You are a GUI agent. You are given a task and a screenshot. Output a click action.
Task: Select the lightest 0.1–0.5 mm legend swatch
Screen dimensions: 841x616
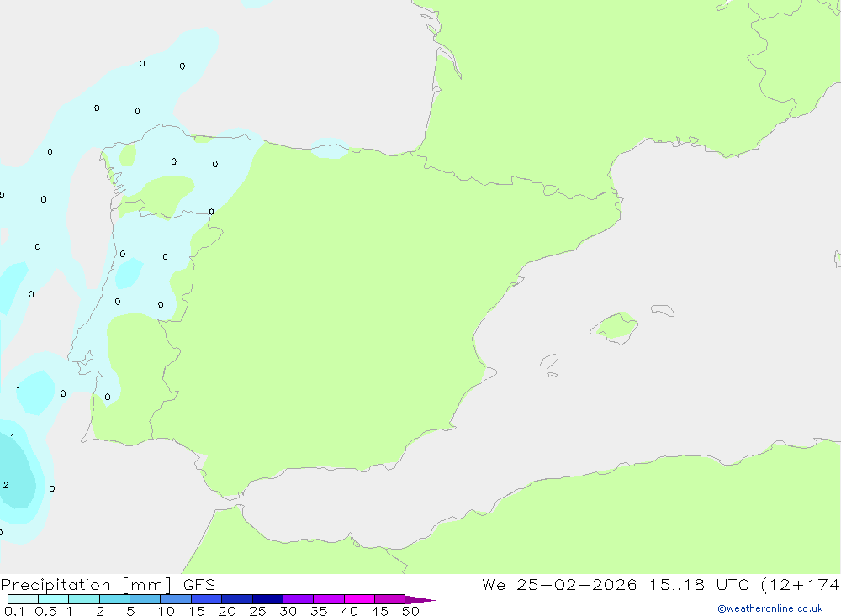pos(23,599)
